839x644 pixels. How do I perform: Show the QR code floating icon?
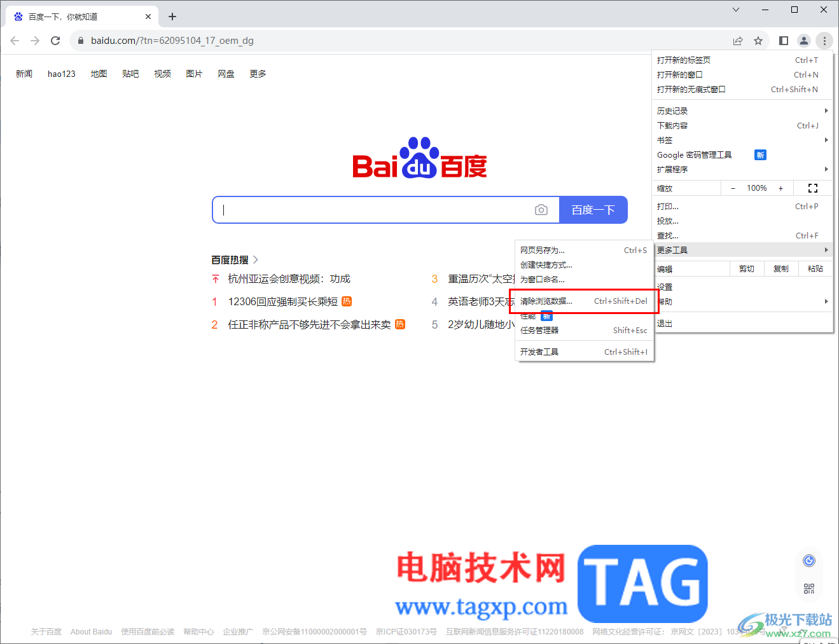(x=809, y=589)
